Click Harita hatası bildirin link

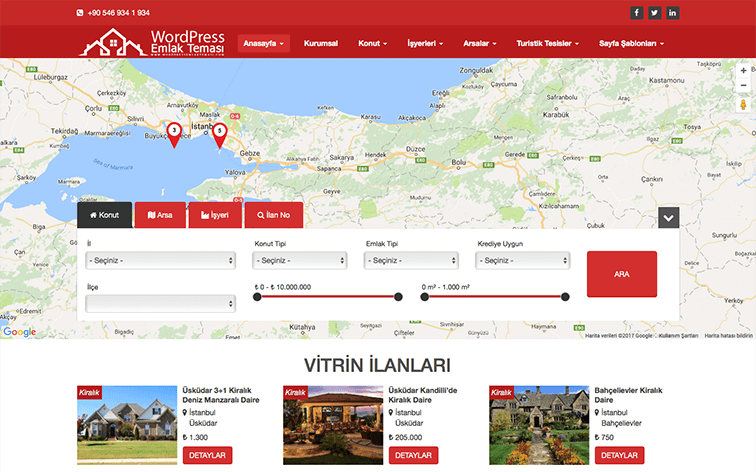729,336
